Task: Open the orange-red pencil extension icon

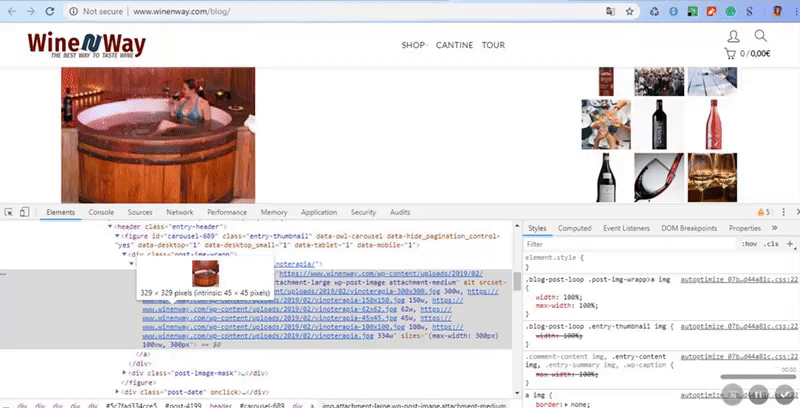Action: (711, 11)
